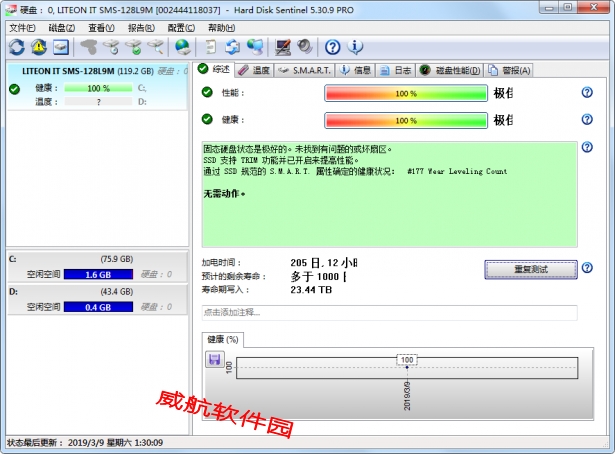Switch to the 日志 tab
The width and height of the screenshot is (615, 454).
point(396,71)
